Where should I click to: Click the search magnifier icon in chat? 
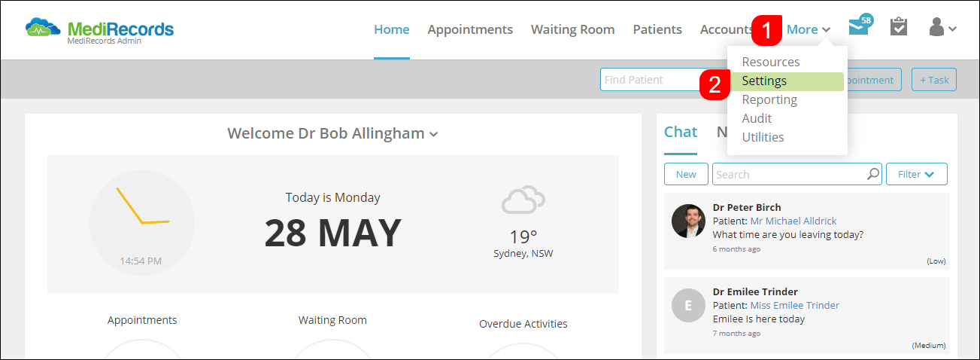coord(873,174)
